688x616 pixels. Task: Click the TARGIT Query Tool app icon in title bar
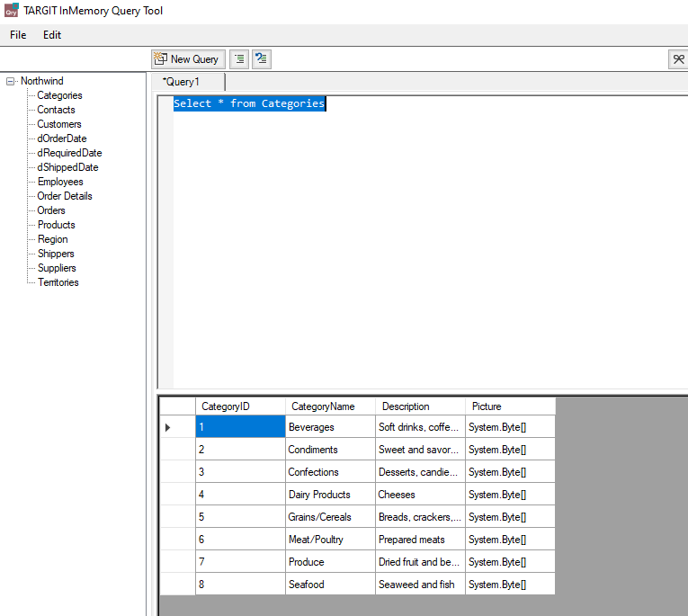pos(12,11)
